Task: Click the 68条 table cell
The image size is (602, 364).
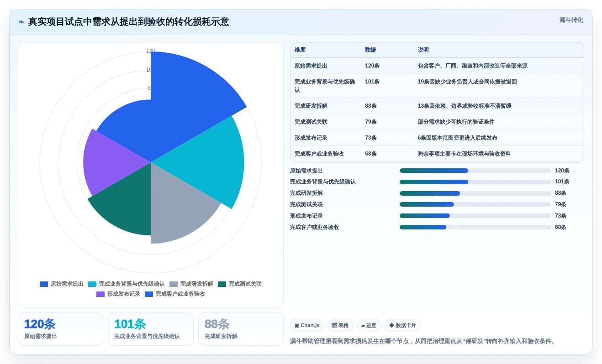Action: click(x=371, y=154)
